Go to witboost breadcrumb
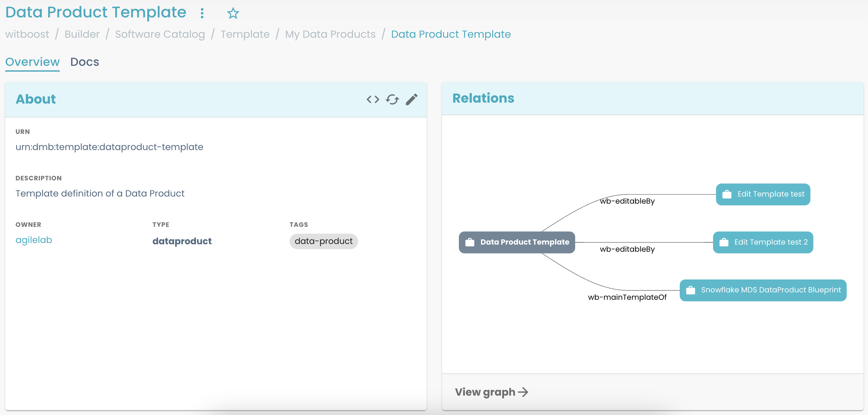Screen dimensions: 868x415 coord(27,34)
